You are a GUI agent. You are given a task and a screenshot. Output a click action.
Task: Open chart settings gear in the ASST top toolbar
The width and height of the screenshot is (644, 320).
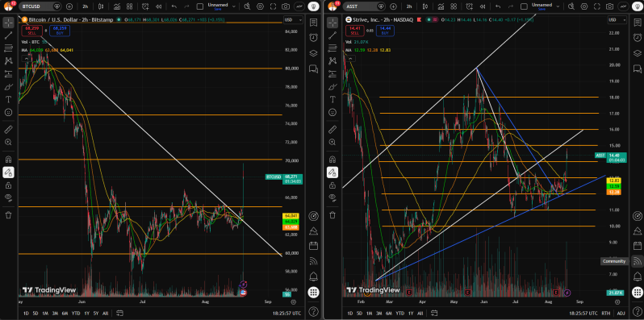point(585,6)
